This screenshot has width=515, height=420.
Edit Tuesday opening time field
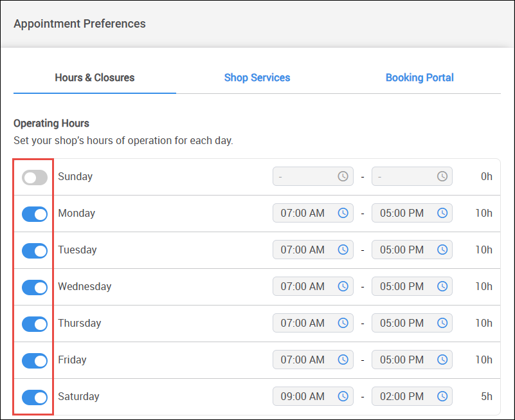313,250
